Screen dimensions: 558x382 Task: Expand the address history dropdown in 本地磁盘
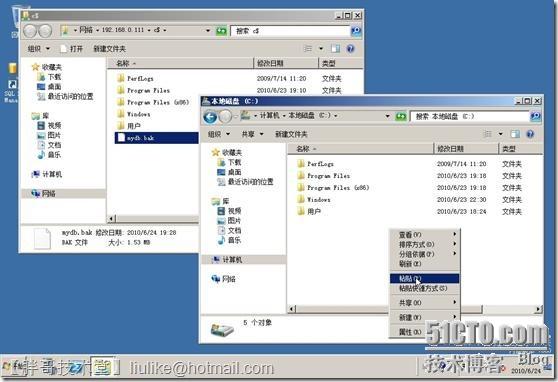[x=388, y=116]
